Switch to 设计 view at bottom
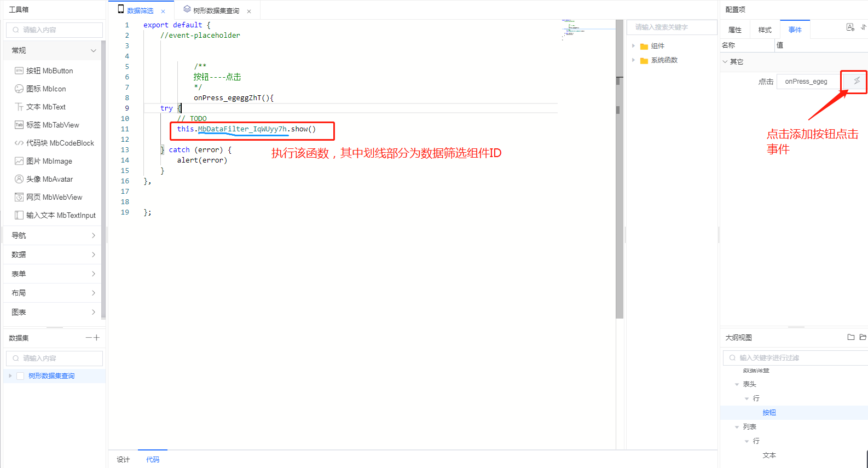Screen dimensions: 868x468 pyautogui.click(x=123, y=459)
